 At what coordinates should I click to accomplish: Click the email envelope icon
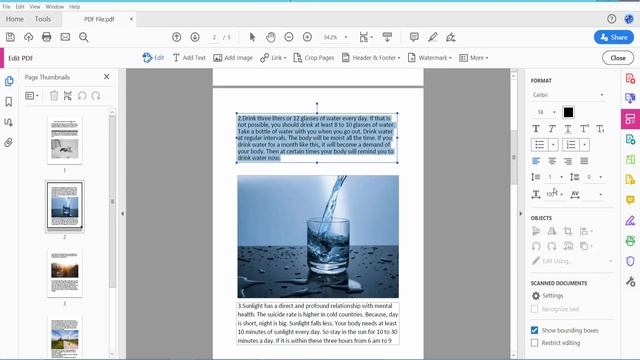click(65, 37)
